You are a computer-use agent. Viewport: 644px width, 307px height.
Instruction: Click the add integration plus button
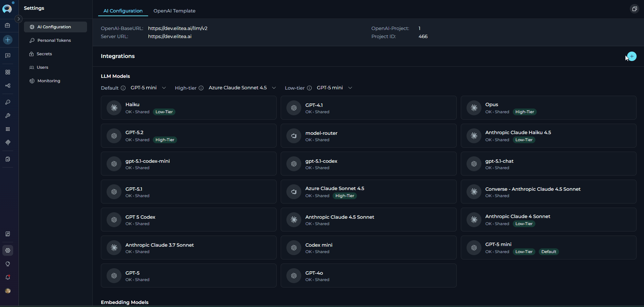coord(632,56)
